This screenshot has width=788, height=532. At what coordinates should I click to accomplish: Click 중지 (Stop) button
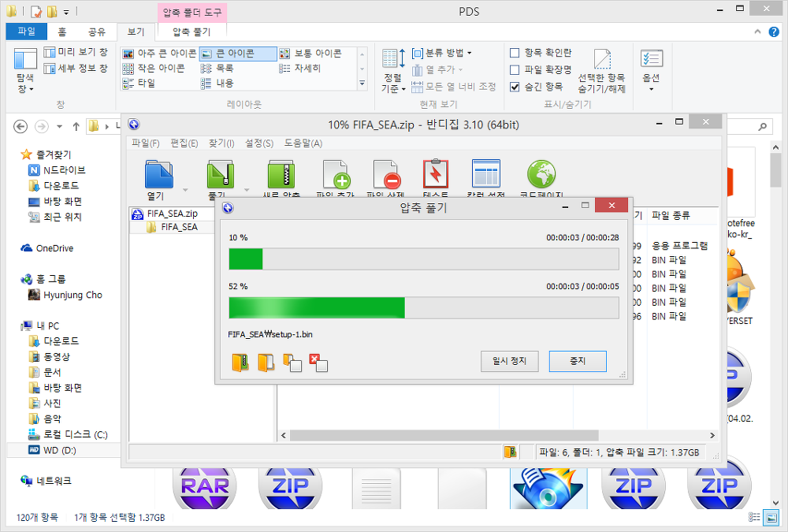(578, 361)
